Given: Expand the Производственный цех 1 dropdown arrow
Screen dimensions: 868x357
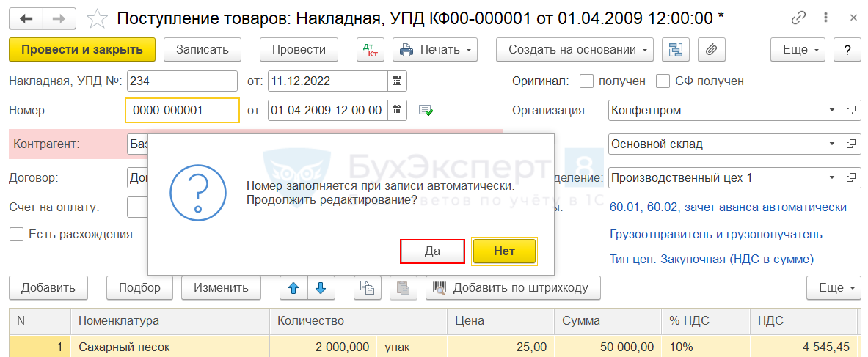Looking at the screenshot, I should (832, 178).
